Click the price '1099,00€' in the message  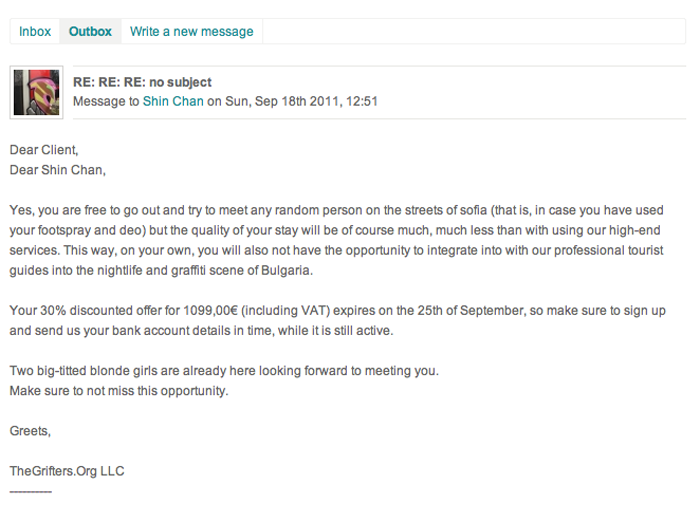pos(210,310)
